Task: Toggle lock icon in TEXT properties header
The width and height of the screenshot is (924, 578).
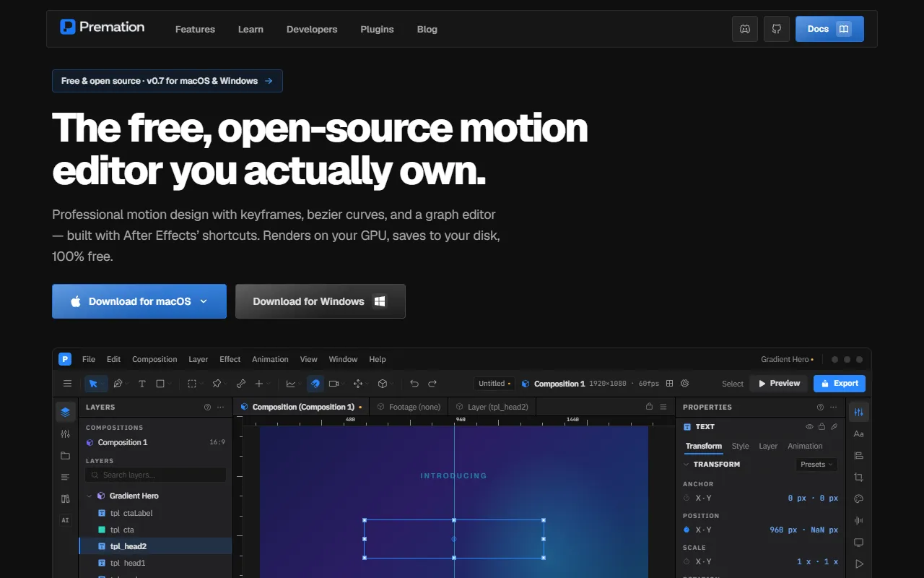Action: [821, 427]
